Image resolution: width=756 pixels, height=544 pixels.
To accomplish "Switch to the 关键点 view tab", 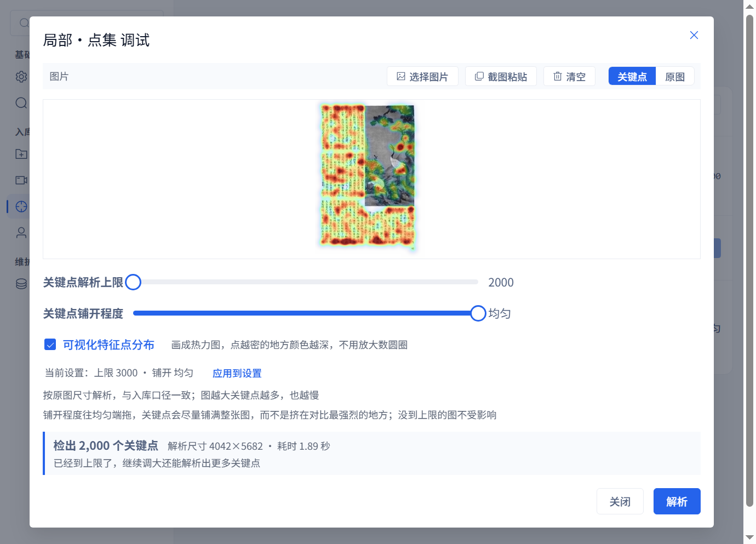I will [x=632, y=77].
